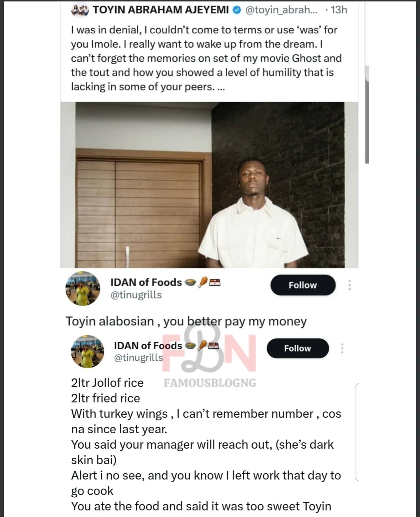Click the upper IDAN of Foods display name

[146, 282]
